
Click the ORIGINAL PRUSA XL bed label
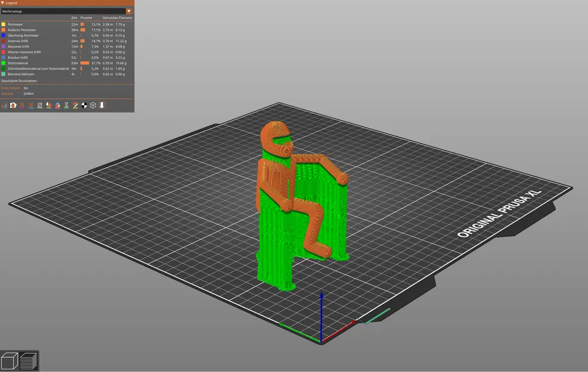[x=499, y=214]
